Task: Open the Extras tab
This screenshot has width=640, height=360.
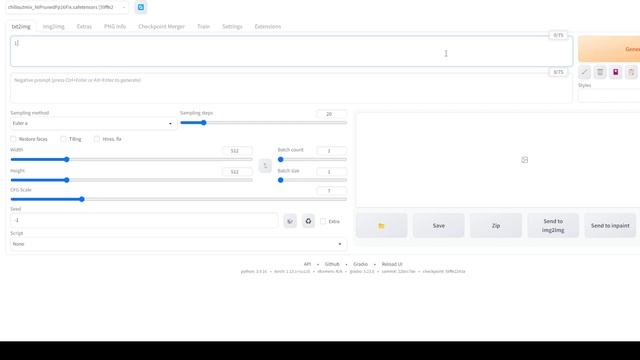Action: pos(84,27)
